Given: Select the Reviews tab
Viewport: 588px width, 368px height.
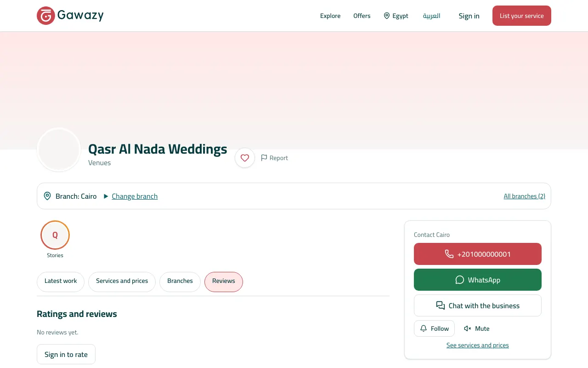Looking at the screenshot, I should tap(224, 282).
